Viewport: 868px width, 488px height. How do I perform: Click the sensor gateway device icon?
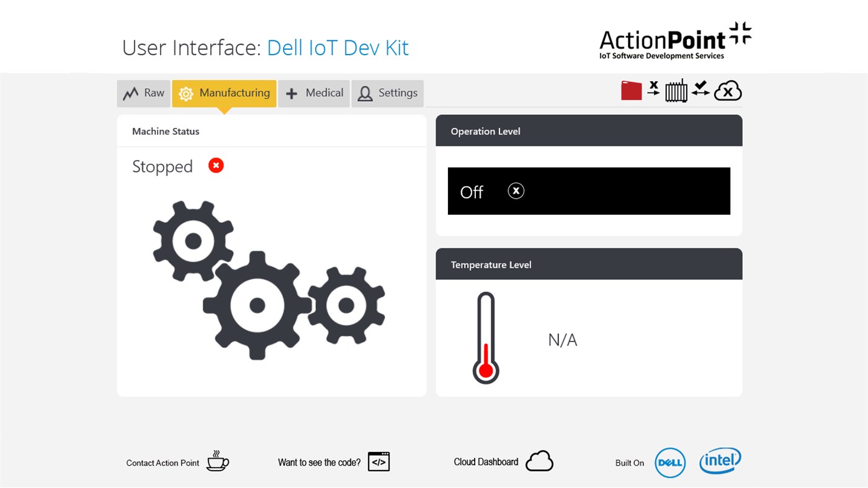(x=676, y=90)
